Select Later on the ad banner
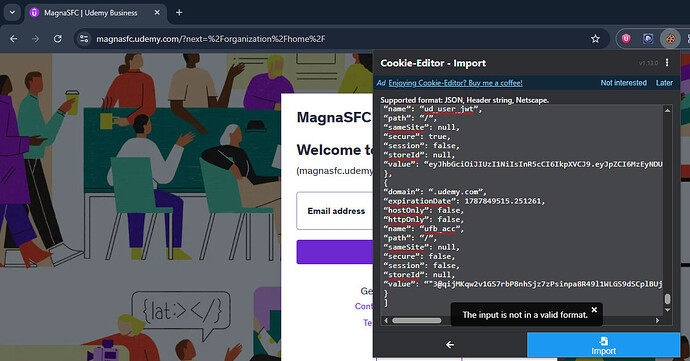690x361 pixels. click(664, 83)
